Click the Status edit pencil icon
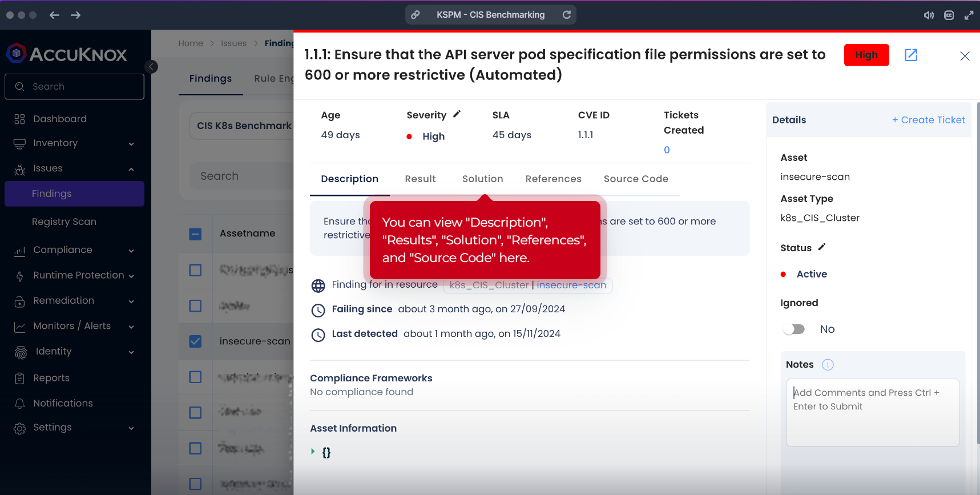Screen dimensions: 980x495 [822, 247]
